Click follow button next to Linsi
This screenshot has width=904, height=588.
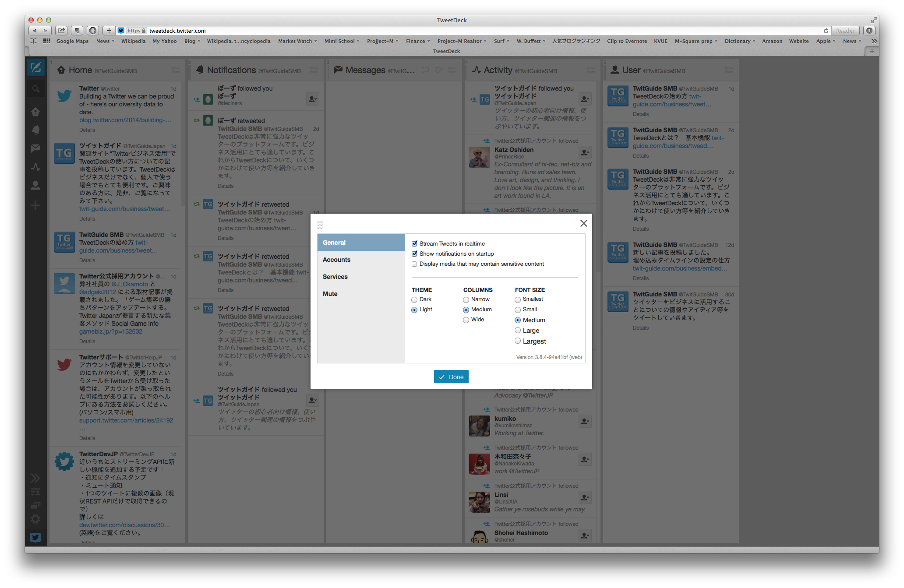tap(585, 497)
